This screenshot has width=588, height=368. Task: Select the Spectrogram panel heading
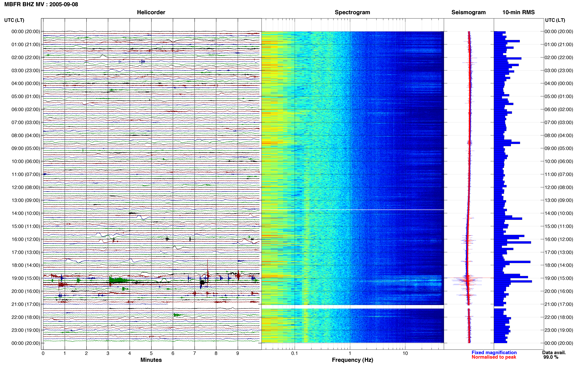click(x=352, y=12)
